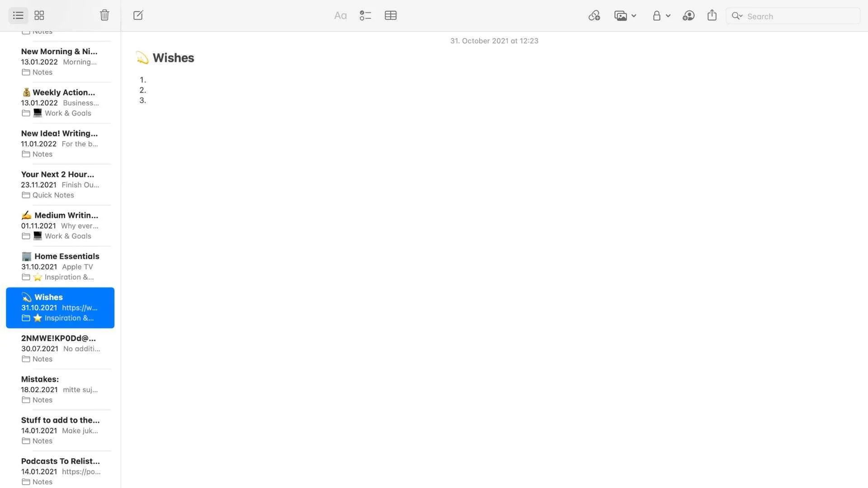868x488 pixels.
Task: Click the note date 31. October 2021
Action: [x=494, y=41]
